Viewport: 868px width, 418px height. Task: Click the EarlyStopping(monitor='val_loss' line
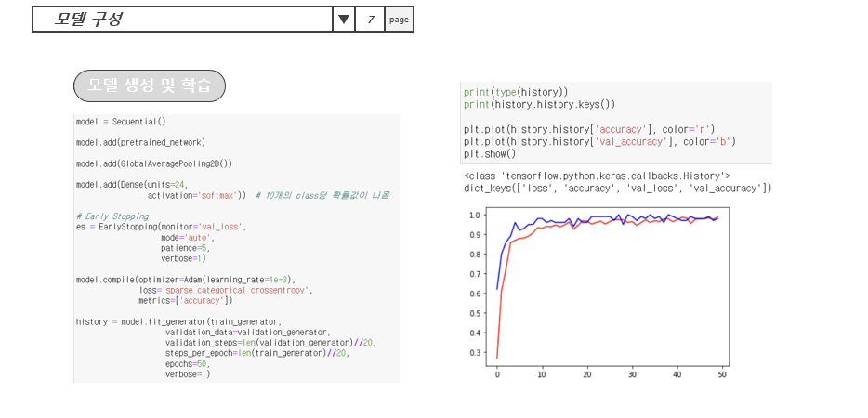coord(162,227)
